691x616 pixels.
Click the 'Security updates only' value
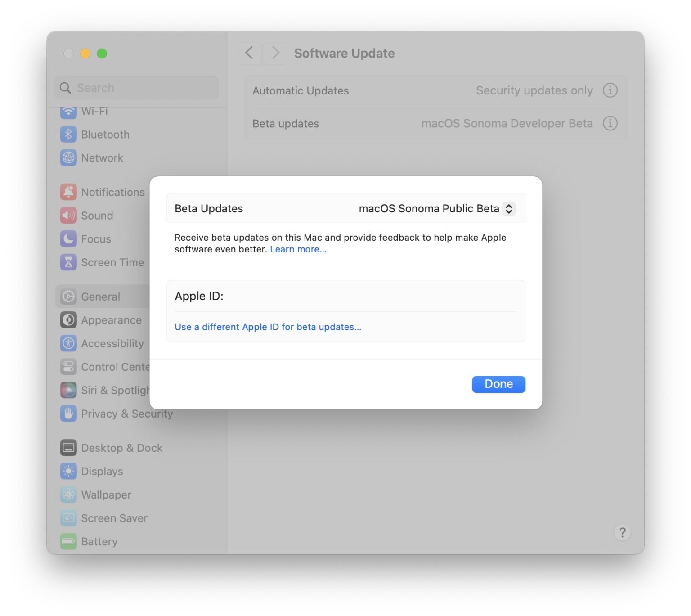coord(534,90)
